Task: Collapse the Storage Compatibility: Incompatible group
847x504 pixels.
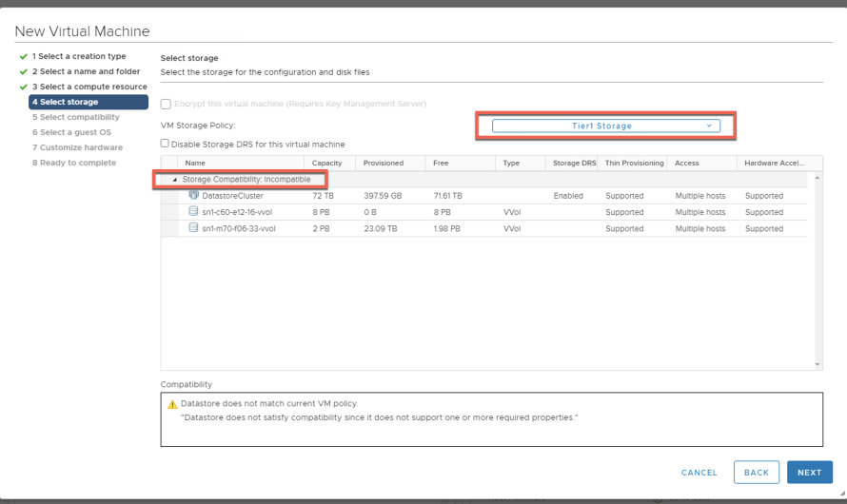Action: click(174, 180)
